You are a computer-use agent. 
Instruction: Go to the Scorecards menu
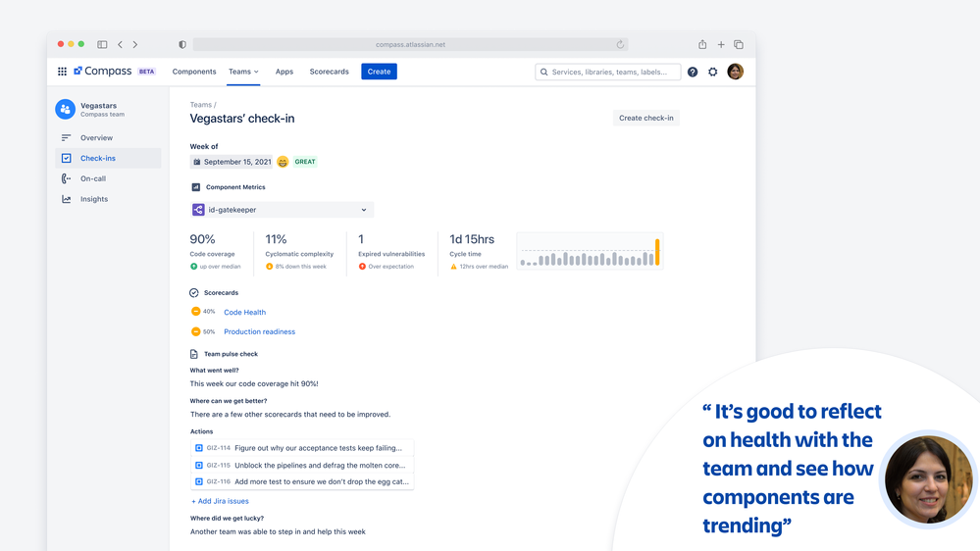pos(330,72)
